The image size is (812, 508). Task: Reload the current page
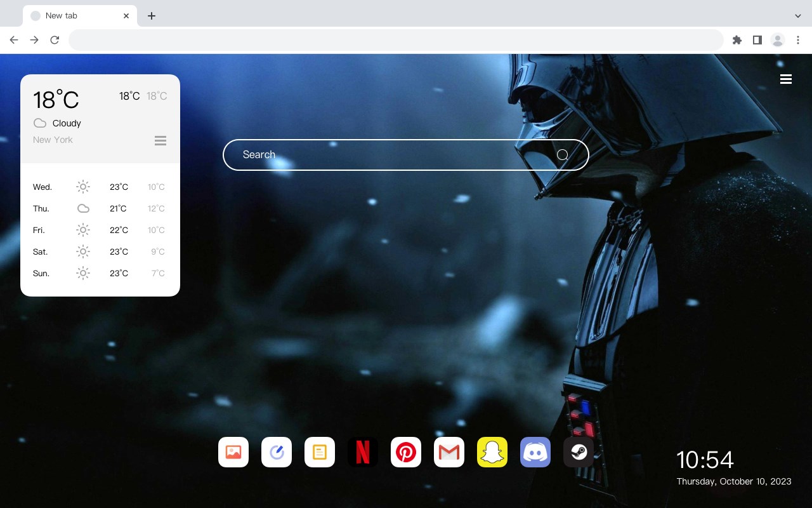(x=55, y=40)
